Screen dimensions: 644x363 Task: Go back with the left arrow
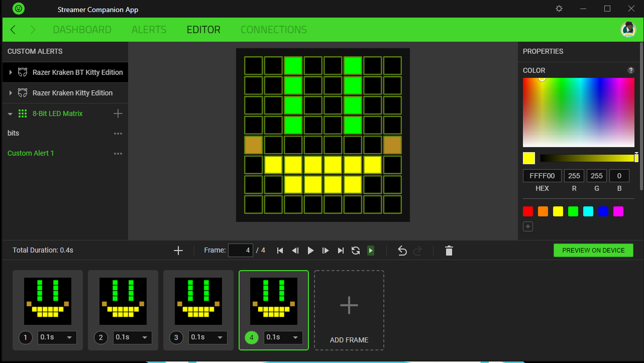[13, 30]
